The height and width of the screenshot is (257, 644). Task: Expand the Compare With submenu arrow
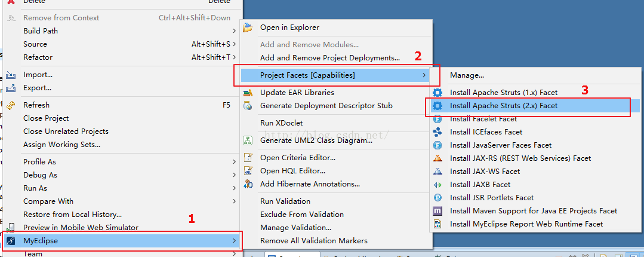click(234, 201)
